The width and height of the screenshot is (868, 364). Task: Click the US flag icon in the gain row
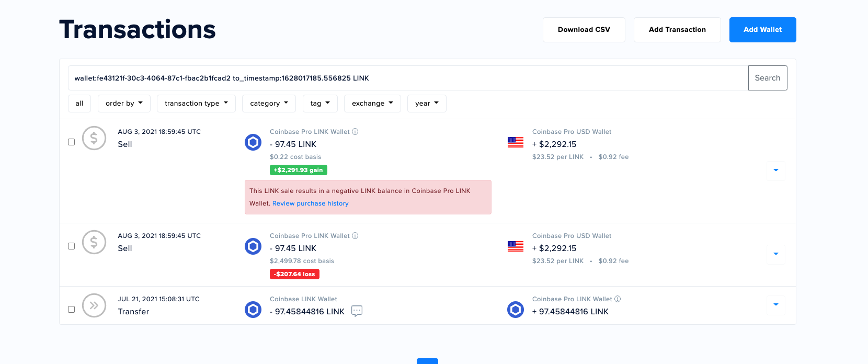(516, 142)
